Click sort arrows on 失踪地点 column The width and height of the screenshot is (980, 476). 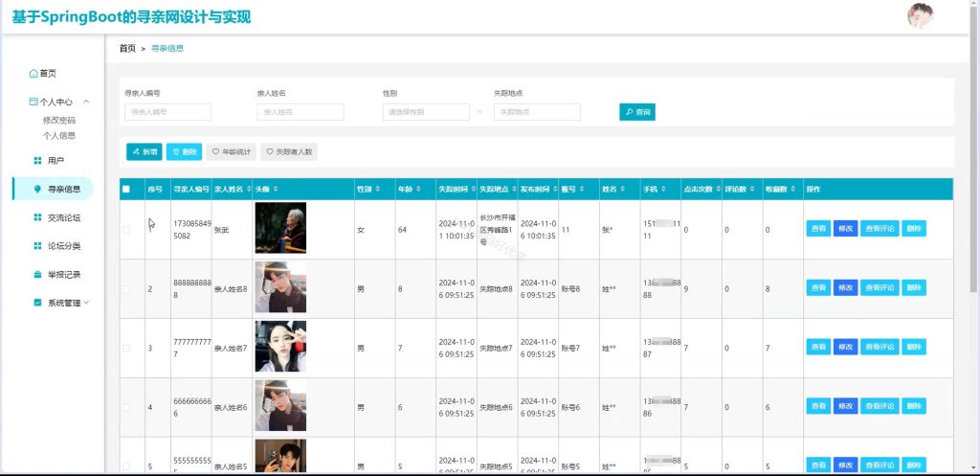[513, 189]
